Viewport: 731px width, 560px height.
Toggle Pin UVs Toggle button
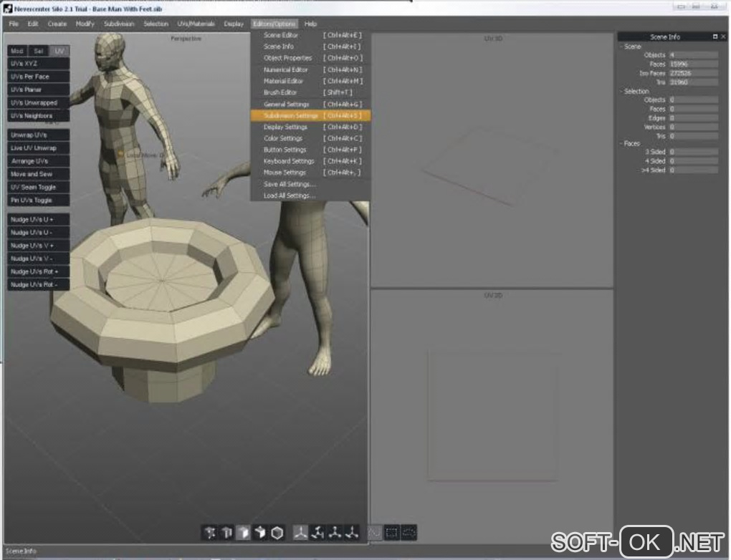[x=38, y=201]
